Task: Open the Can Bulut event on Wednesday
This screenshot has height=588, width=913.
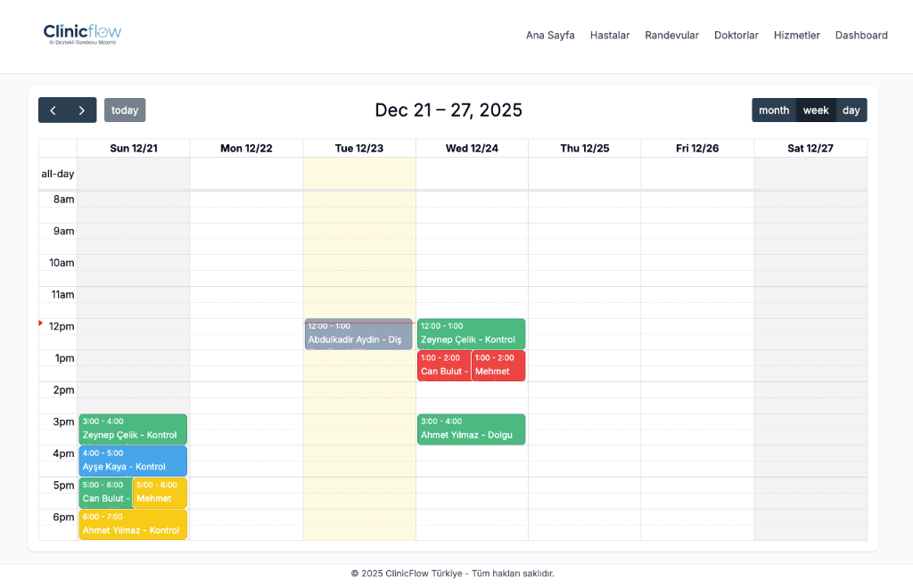Action: (444, 365)
